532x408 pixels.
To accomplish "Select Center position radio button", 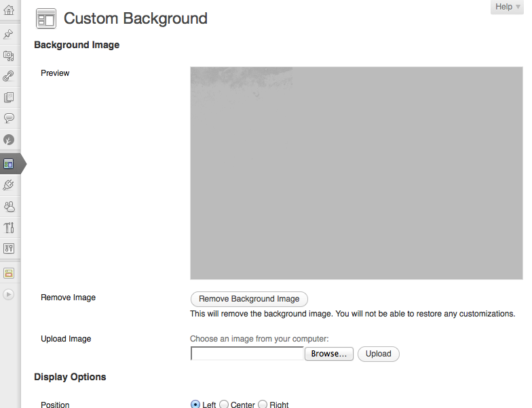I will pos(224,405).
